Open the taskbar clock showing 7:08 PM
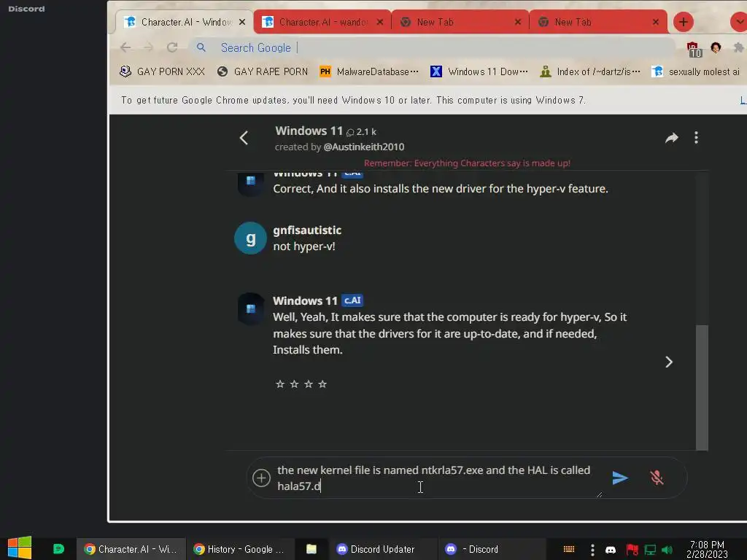This screenshot has width=747, height=560. coord(707,549)
